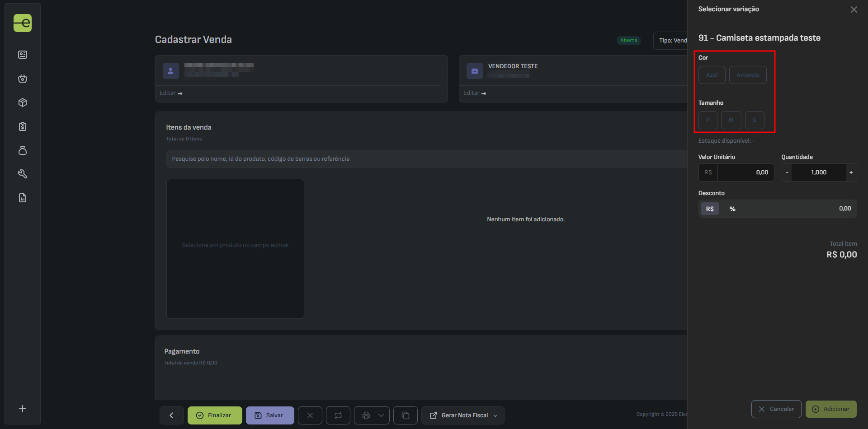
Task: Switch discount mode to R$
Action: pyautogui.click(x=710, y=209)
